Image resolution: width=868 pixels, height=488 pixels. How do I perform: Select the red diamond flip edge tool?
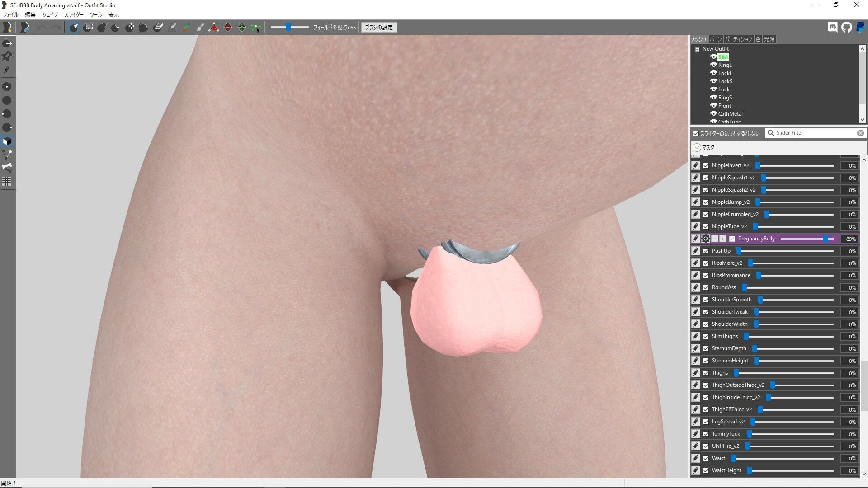click(228, 28)
